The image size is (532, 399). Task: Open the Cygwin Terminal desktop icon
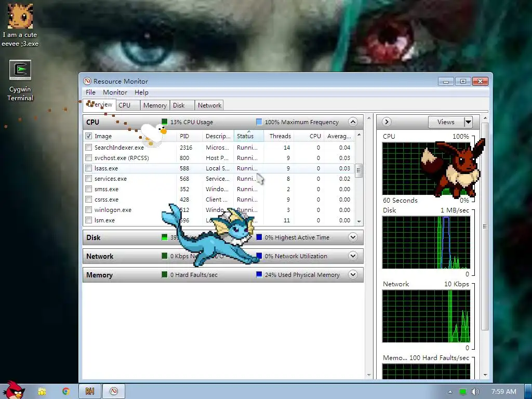[x=20, y=81]
